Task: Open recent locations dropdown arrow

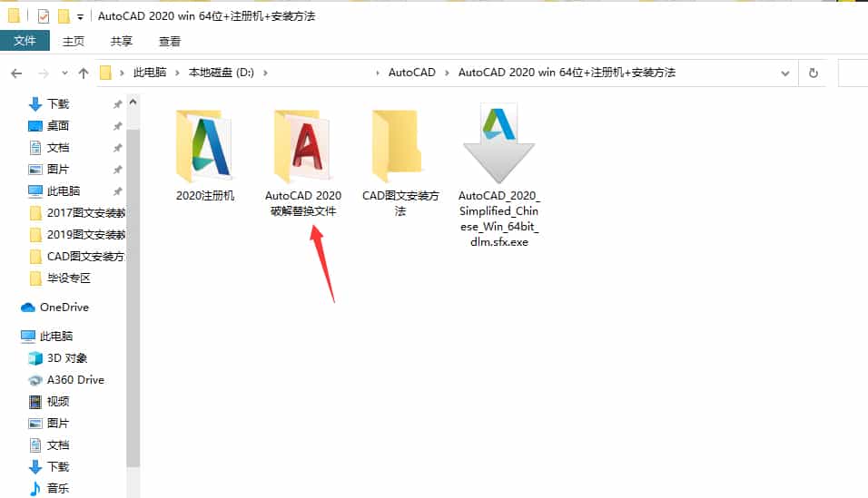Action: [x=64, y=73]
